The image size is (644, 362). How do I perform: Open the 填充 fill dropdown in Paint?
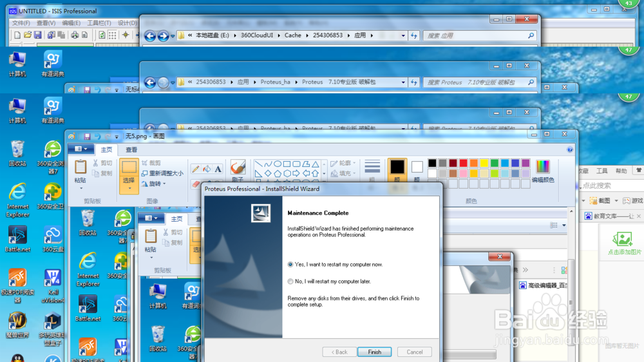pos(354,173)
